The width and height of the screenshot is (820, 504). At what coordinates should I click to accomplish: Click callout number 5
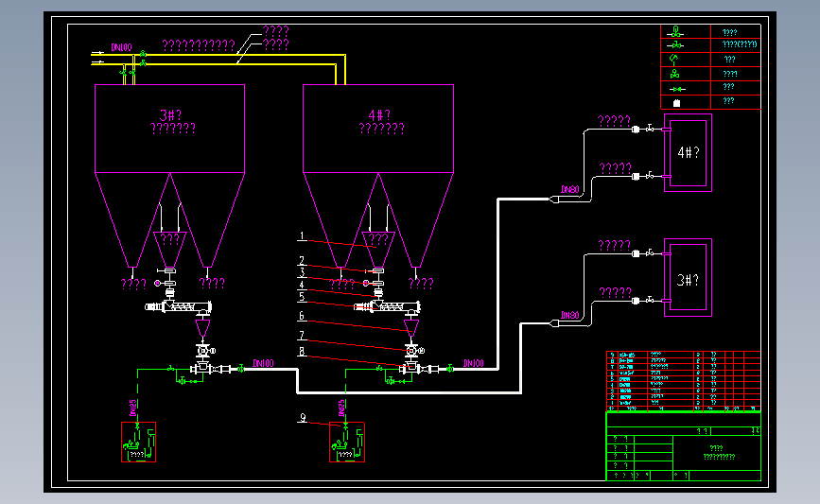[302, 297]
